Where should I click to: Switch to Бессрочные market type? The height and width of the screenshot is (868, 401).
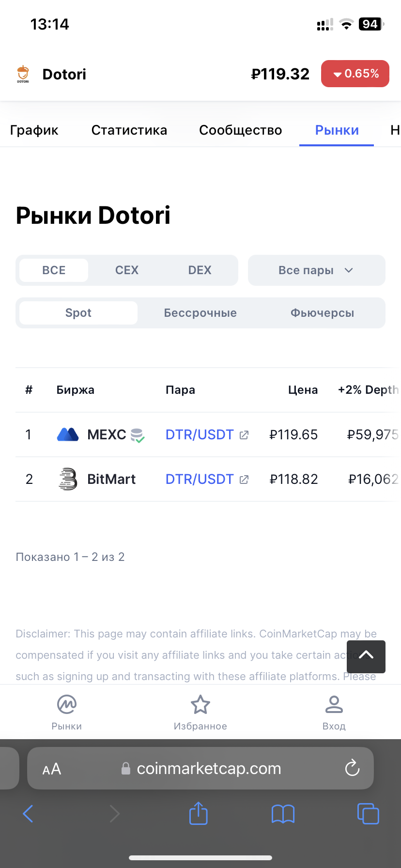pyautogui.click(x=200, y=313)
